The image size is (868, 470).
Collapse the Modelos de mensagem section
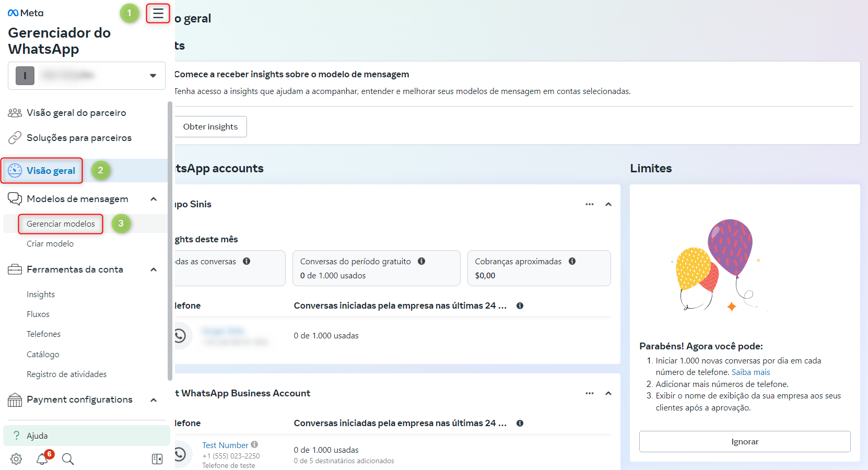[154, 199]
